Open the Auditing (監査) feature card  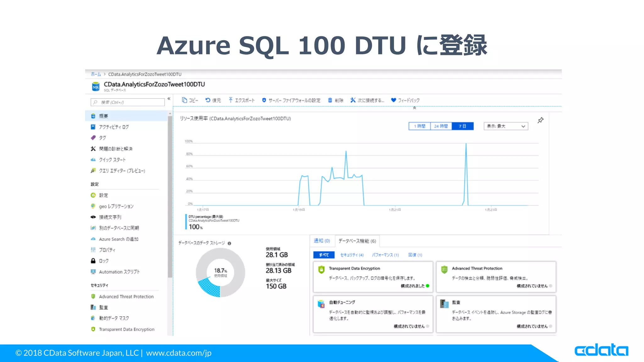496,314
